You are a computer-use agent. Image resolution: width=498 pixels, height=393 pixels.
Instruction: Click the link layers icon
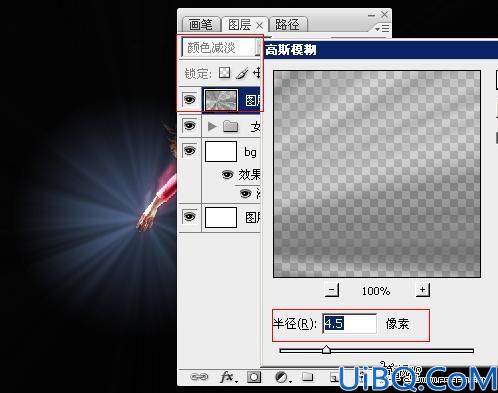coord(199,377)
